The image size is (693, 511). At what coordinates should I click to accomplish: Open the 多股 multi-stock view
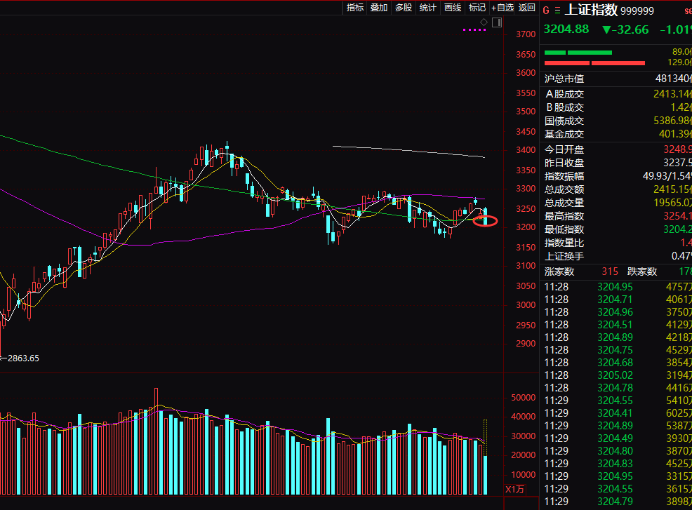[x=404, y=8]
